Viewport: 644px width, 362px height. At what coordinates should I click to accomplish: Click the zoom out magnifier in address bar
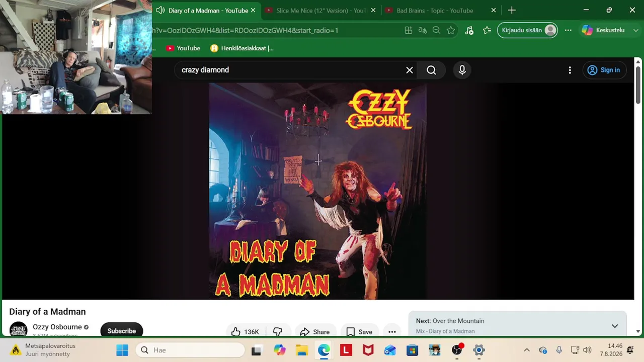click(x=437, y=30)
